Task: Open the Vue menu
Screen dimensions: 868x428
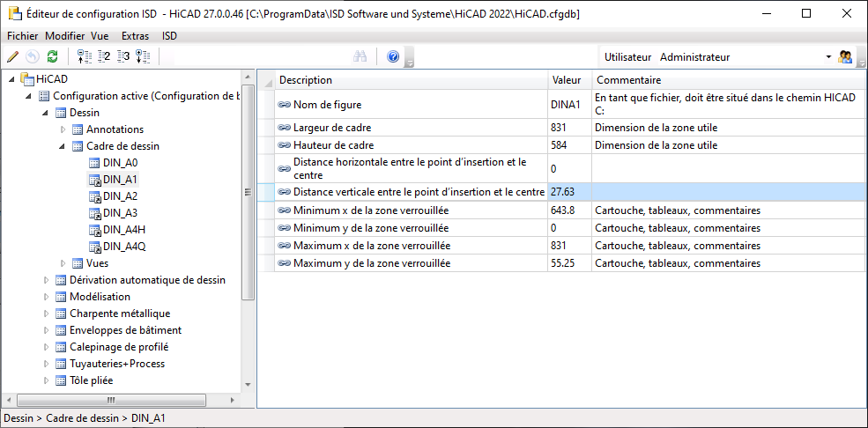Action: coord(100,36)
